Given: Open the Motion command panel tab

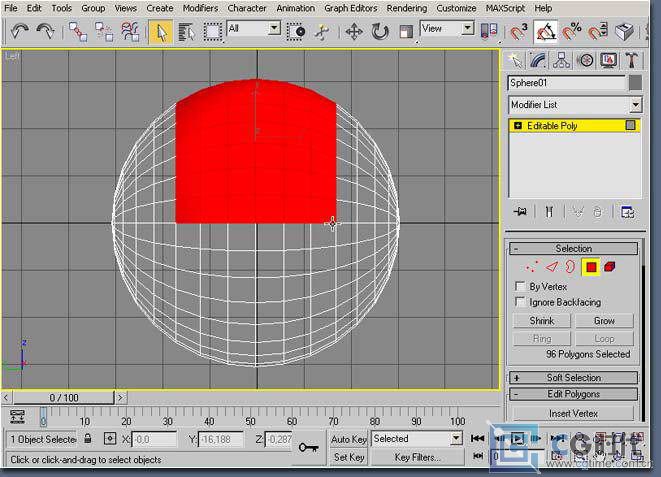Looking at the screenshot, I should pos(585,61).
